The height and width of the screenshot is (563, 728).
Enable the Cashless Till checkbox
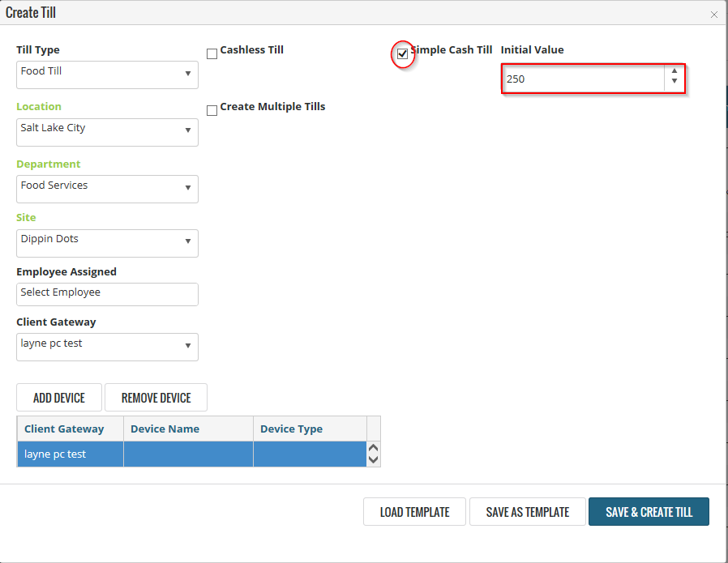click(x=212, y=54)
